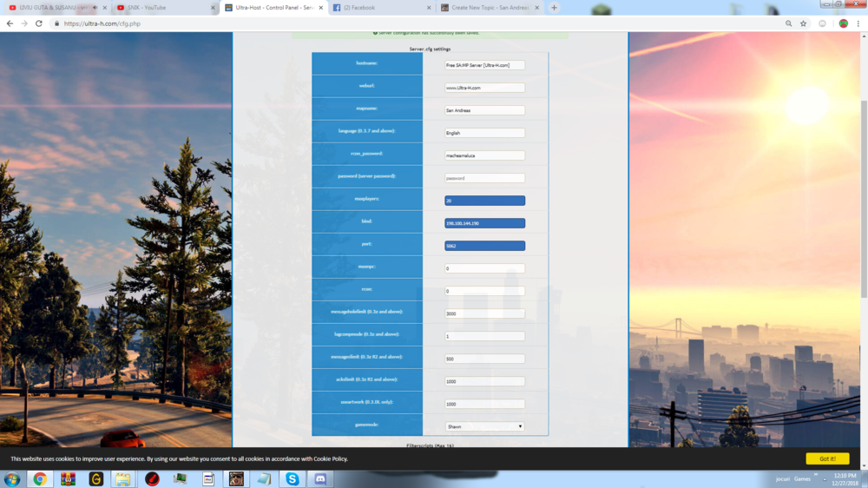Mute the LIVIU GUTA tab audio

(x=95, y=8)
